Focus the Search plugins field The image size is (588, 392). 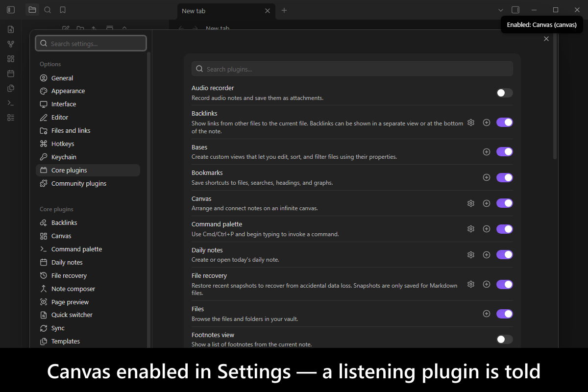(352, 69)
